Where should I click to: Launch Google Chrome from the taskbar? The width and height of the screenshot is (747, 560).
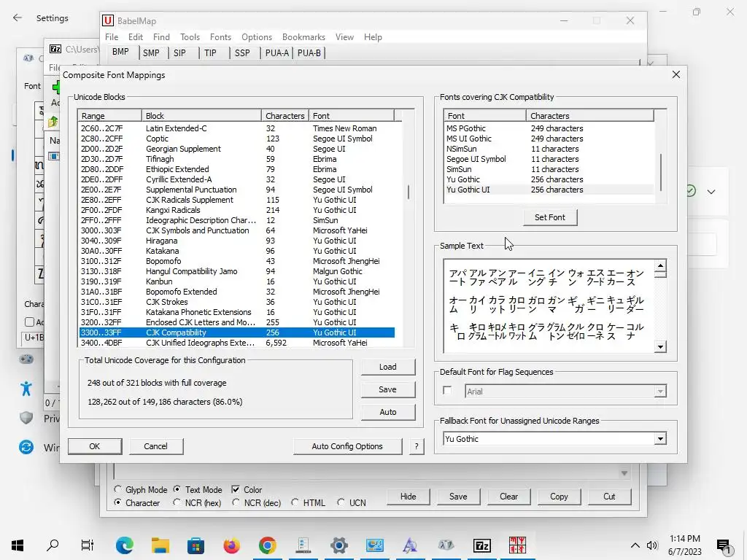tap(267, 545)
